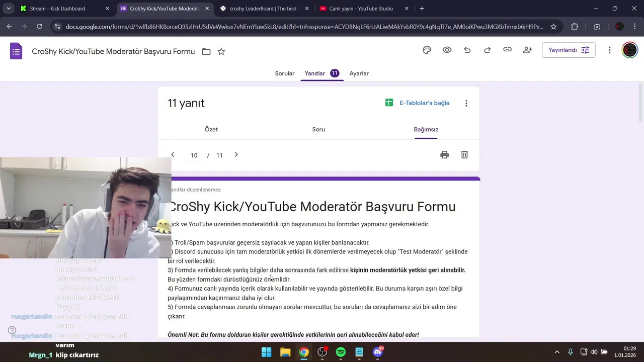The height and width of the screenshot is (362, 644).
Task: Go back in browser history
Action: (x=9, y=27)
